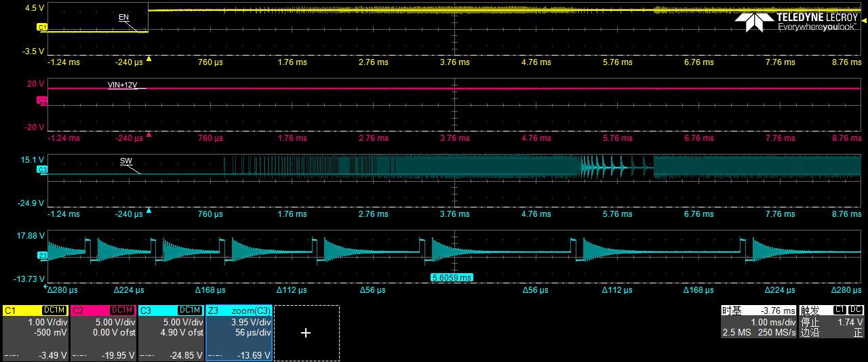This screenshot has height=362, width=868.
Task: Click the yellow trigger-time triangle under C1 grid
Action: click(x=149, y=59)
